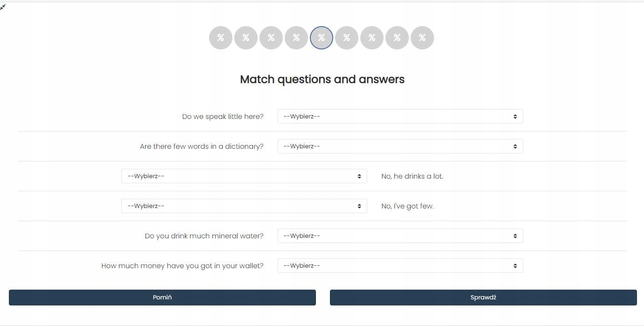Expand answer list for dictionary words question
This screenshot has height=326, width=644.
[x=400, y=146]
